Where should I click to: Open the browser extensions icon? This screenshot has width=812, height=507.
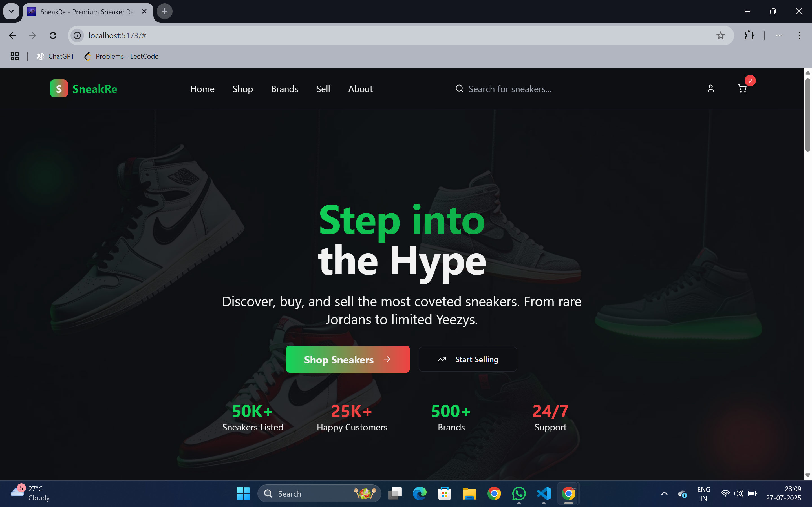[749, 35]
